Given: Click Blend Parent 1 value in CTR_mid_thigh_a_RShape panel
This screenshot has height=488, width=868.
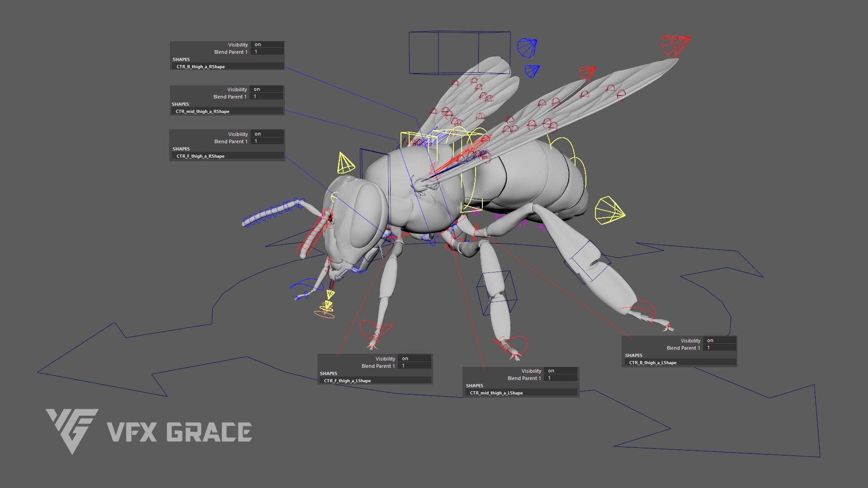Looking at the screenshot, I should pyautogui.click(x=266, y=97).
